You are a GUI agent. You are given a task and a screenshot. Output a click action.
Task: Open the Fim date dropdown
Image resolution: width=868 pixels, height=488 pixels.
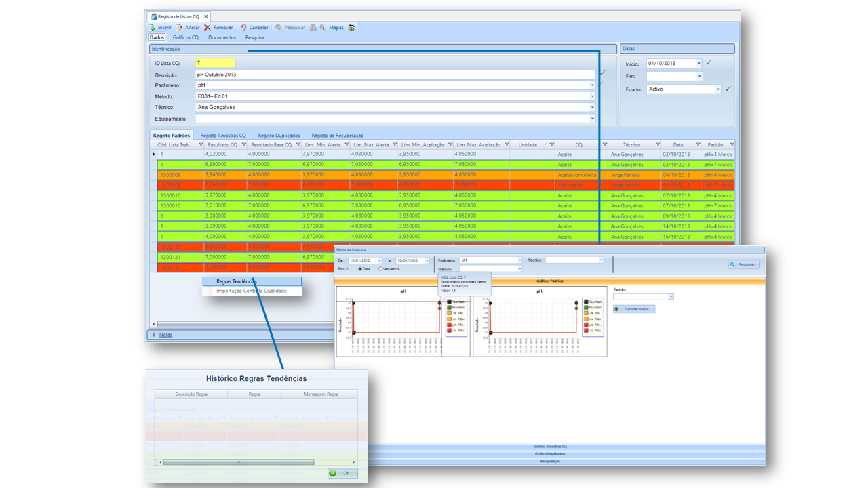click(x=699, y=76)
